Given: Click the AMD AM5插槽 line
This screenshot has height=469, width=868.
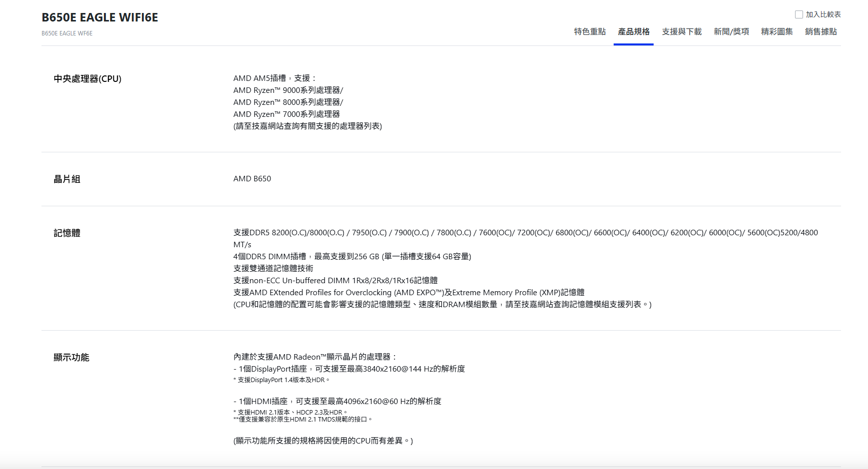Looking at the screenshot, I should pos(275,78).
